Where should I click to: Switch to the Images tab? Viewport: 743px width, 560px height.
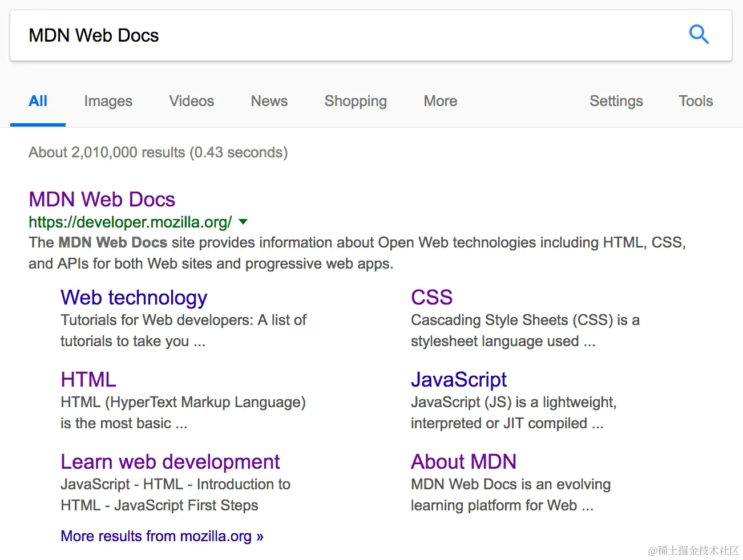click(108, 102)
